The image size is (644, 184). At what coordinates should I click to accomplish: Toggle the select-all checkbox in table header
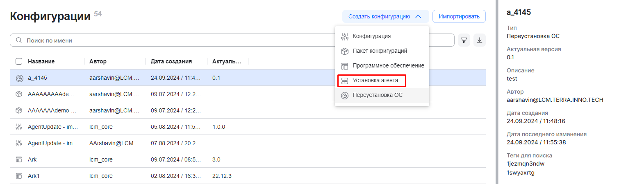pos(19,61)
